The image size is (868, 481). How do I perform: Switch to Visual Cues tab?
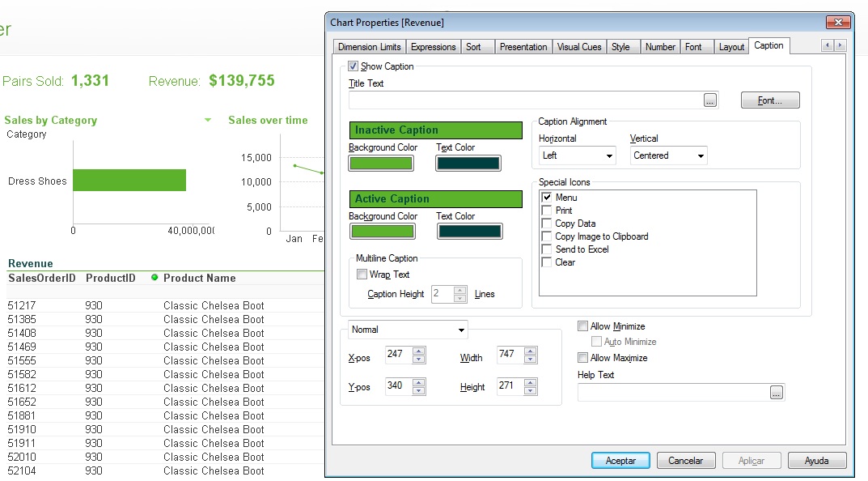[579, 47]
